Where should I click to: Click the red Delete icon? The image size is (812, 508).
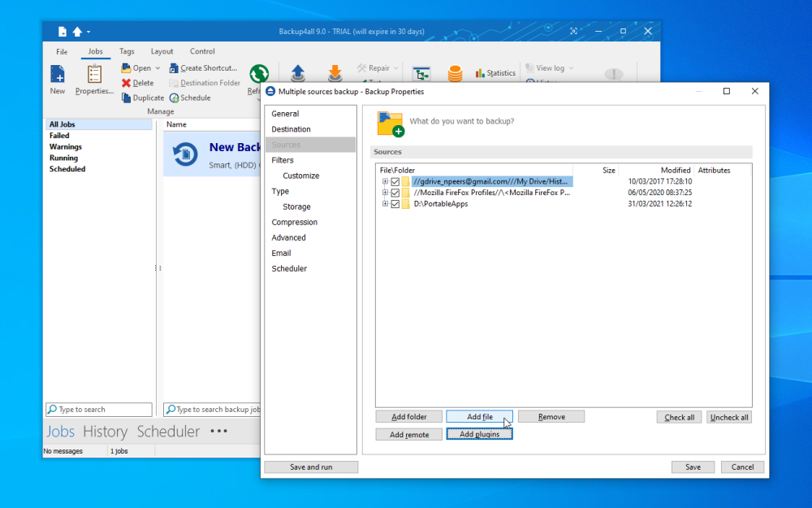click(127, 83)
